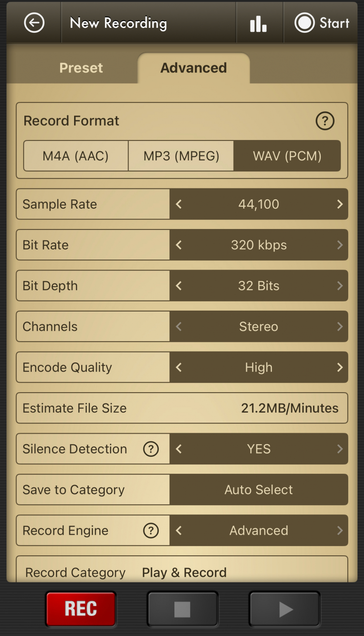
Task: Open Save to Category Auto Select
Action: click(259, 489)
